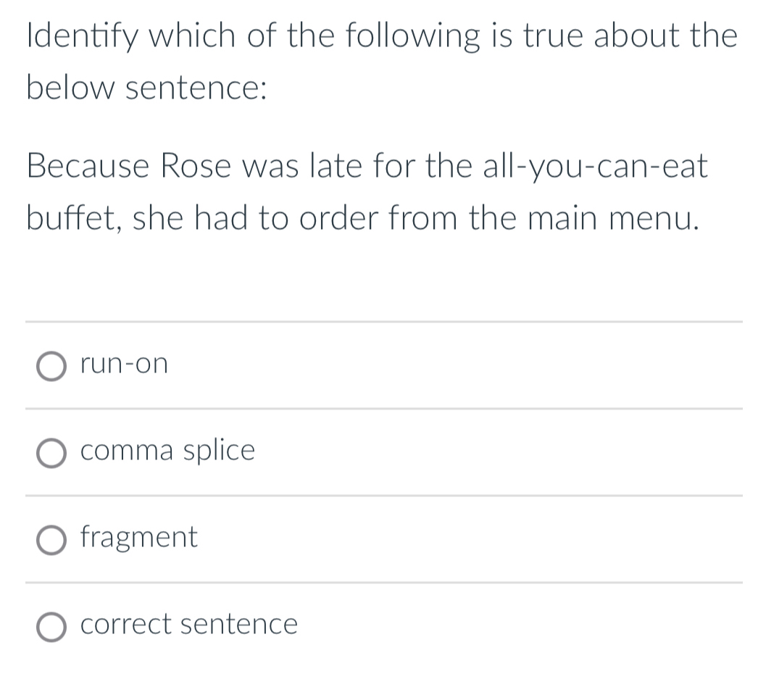Click the circle next to fragment

pyautogui.click(x=51, y=538)
